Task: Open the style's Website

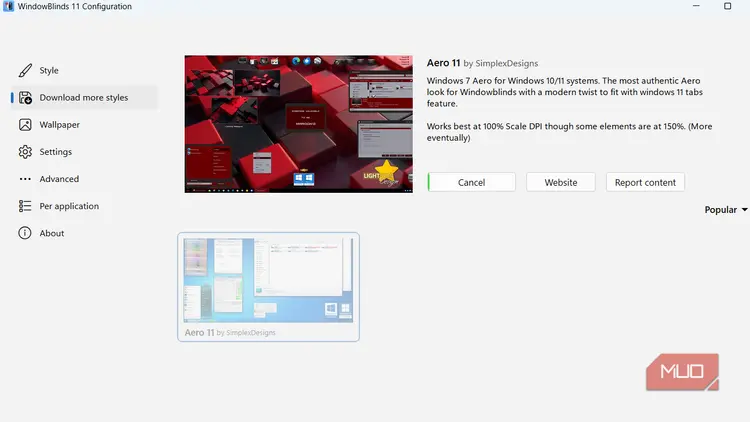Action: [561, 182]
